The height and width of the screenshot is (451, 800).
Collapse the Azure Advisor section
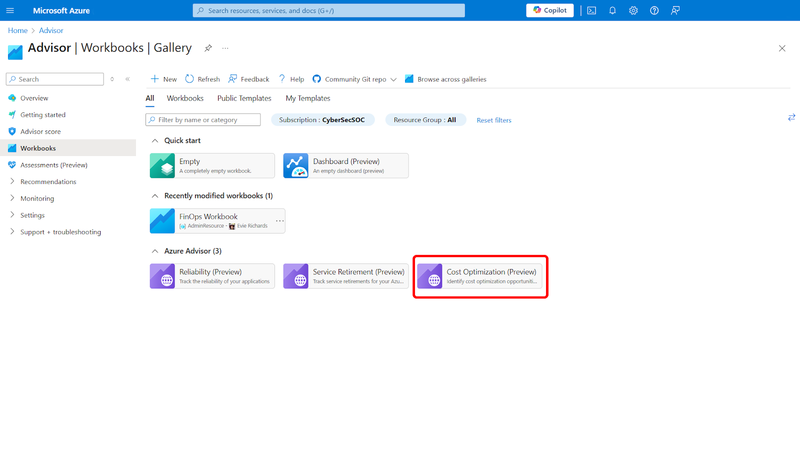[x=155, y=251]
